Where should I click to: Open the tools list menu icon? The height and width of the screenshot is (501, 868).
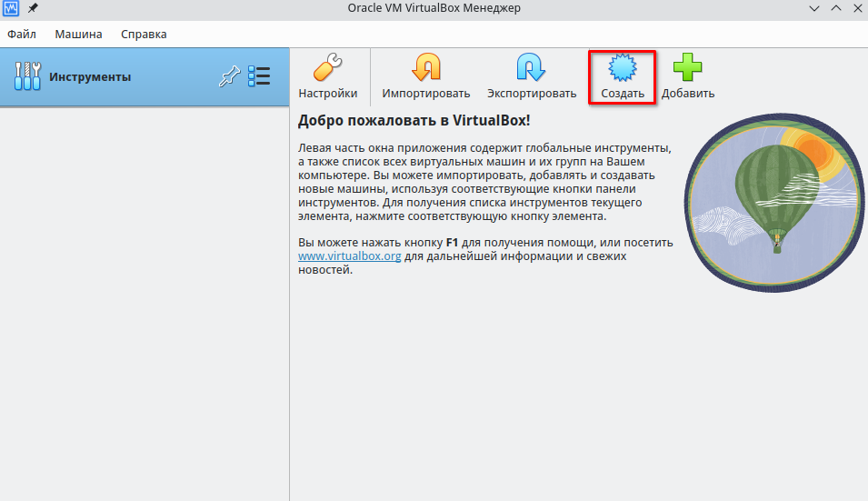(x=259, y=77)
